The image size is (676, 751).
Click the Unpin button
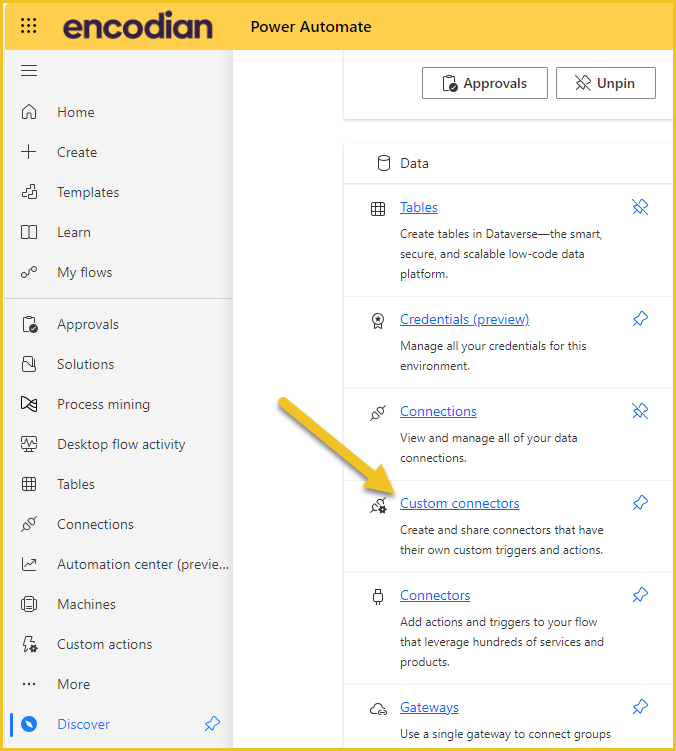pos(606,83)
